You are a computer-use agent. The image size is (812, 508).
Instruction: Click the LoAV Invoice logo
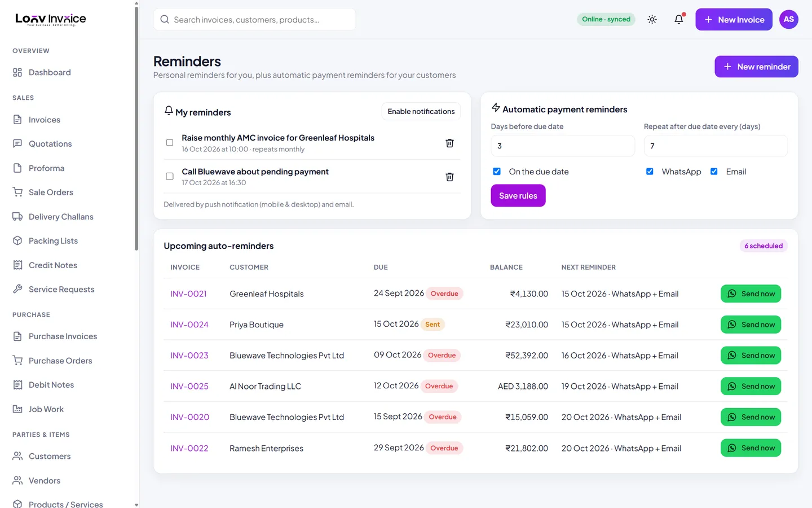[51, 19]
